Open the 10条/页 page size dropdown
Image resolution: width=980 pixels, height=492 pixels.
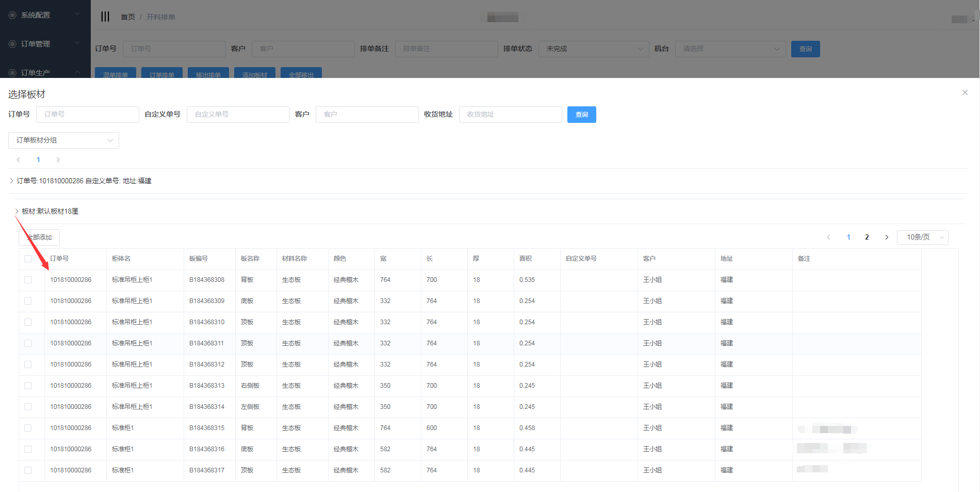pyautogui.click(x=922, y=237)
